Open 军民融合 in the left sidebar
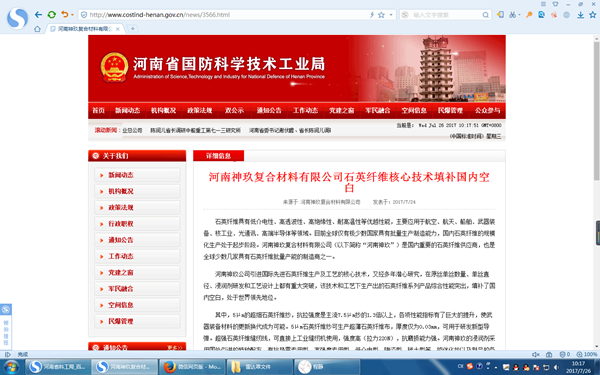This screenshot has height=375, width=600. point(137,289)
